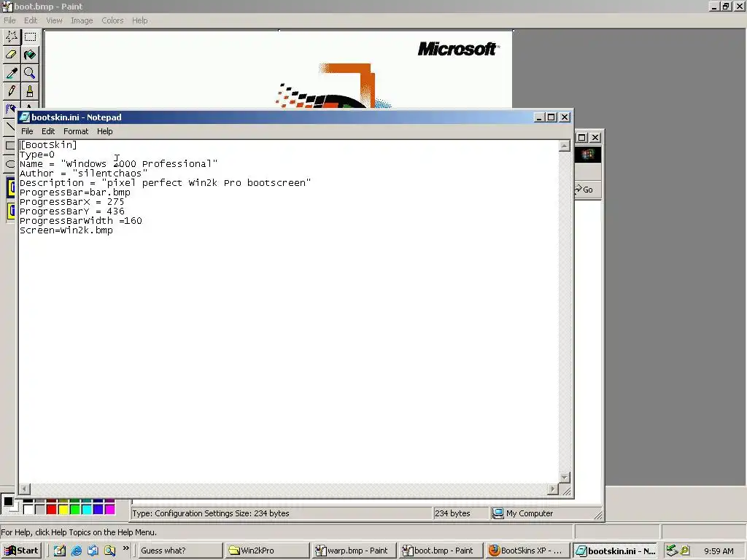Minimize the bootskin.ini Notepad window
The image size is (747, 560).
point(539,117)
